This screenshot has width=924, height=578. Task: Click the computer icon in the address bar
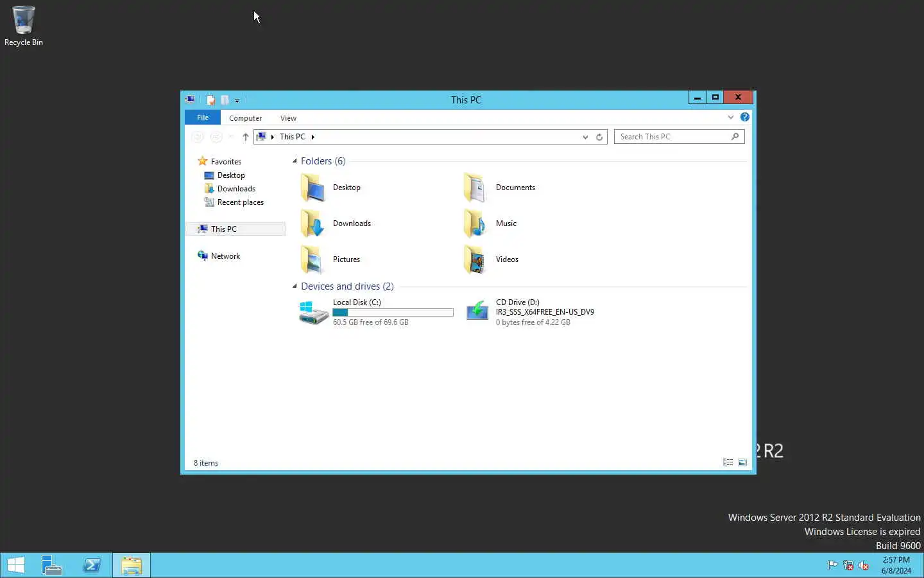[261, 137]
